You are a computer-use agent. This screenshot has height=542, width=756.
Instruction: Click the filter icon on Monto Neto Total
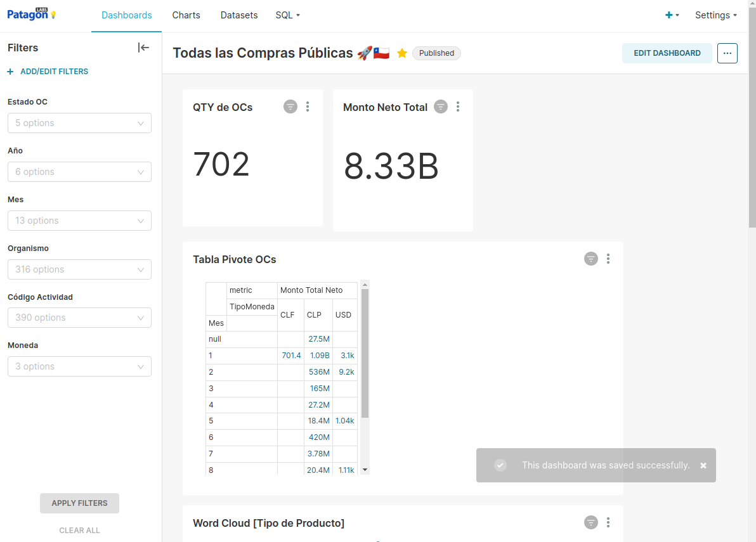coord(441,106)
